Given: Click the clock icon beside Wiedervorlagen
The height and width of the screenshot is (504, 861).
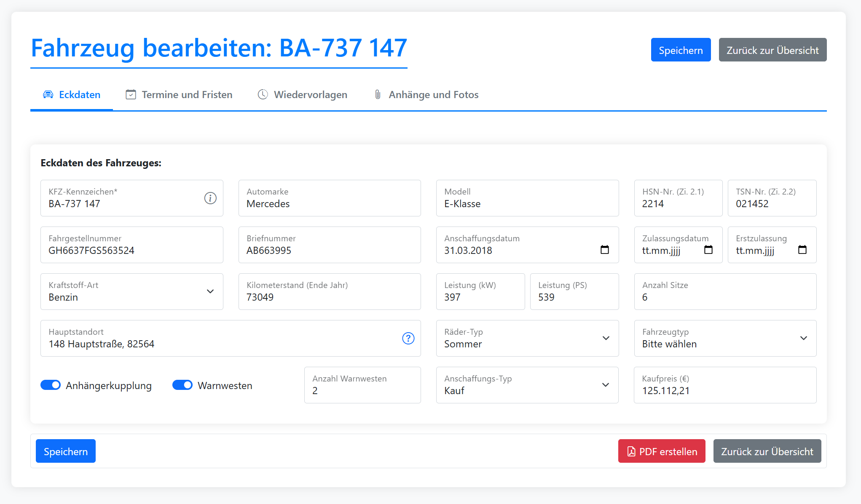Looking at the screenshot, I should pyautogui.click(x=263, y=94).
